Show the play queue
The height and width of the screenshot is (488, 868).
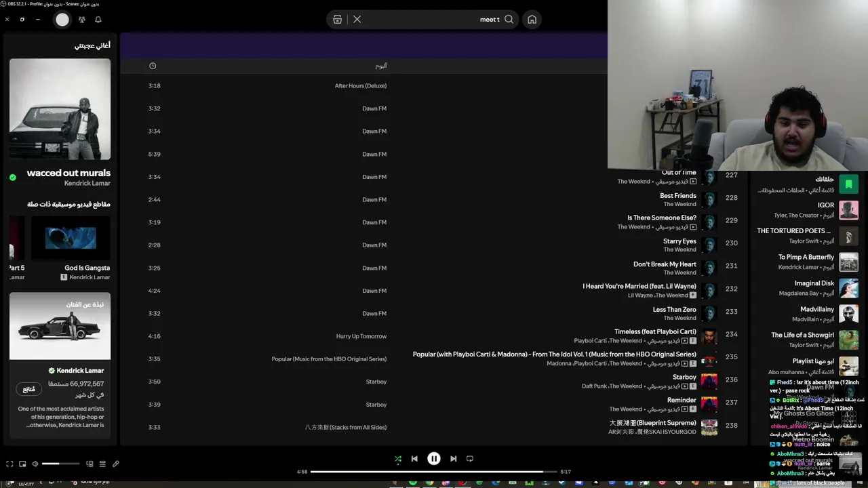[x=102, y=464]
